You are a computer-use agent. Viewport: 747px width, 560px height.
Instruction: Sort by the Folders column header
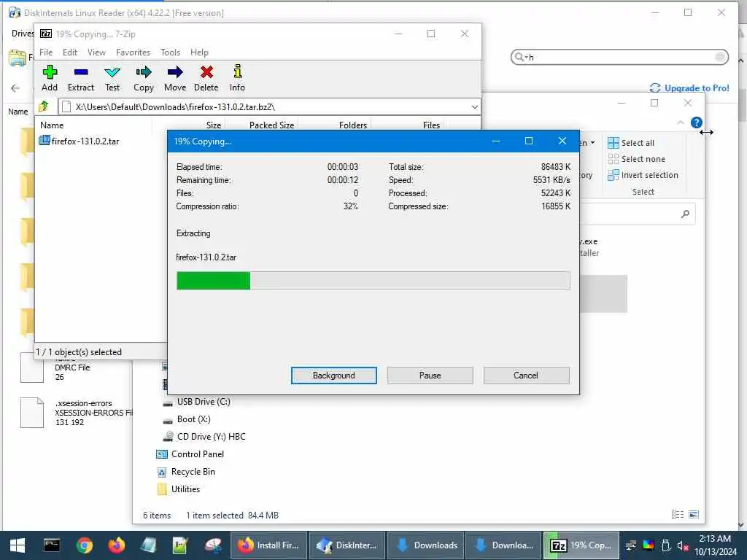pyautogui.click(x=353, y=125)
